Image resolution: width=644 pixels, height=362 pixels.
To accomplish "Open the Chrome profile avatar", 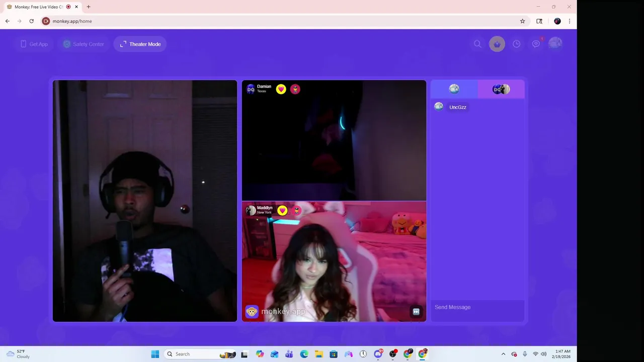I will pyautogui.click(x=557, y=21).
